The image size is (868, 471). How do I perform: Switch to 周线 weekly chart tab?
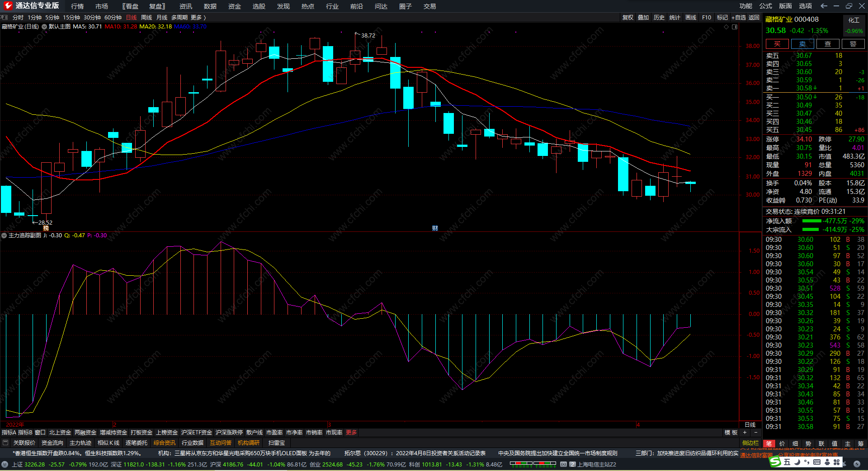(146, 18)
